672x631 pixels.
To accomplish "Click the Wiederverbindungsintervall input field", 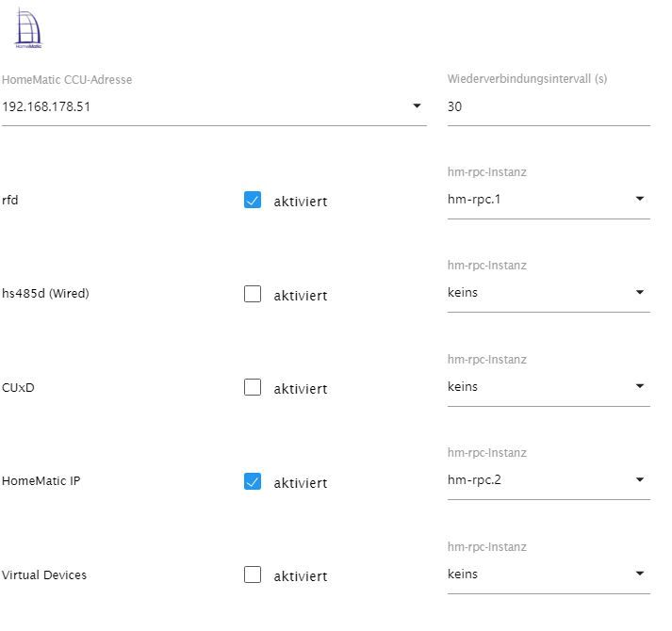I will pyautogui.click(x=547, y=107).
